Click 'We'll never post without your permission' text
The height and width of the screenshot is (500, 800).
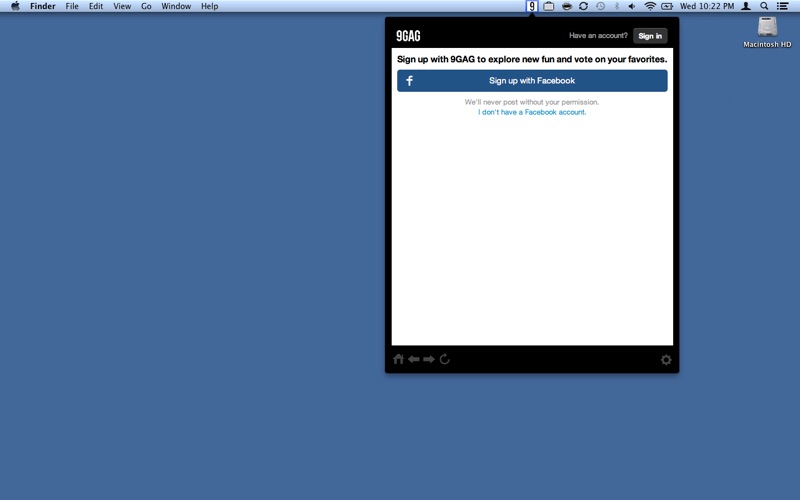532,102
